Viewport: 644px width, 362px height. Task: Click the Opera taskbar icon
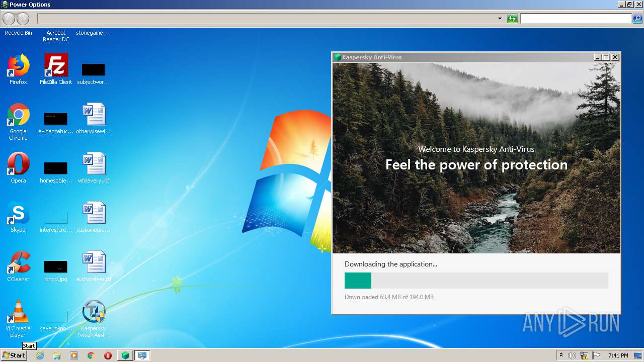point(108,355)
